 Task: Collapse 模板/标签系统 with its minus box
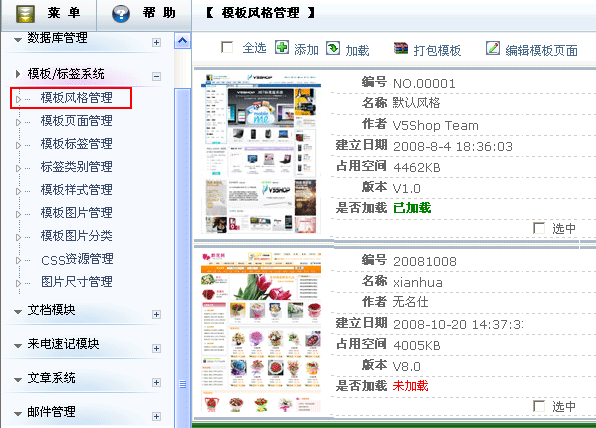[156, 76]
